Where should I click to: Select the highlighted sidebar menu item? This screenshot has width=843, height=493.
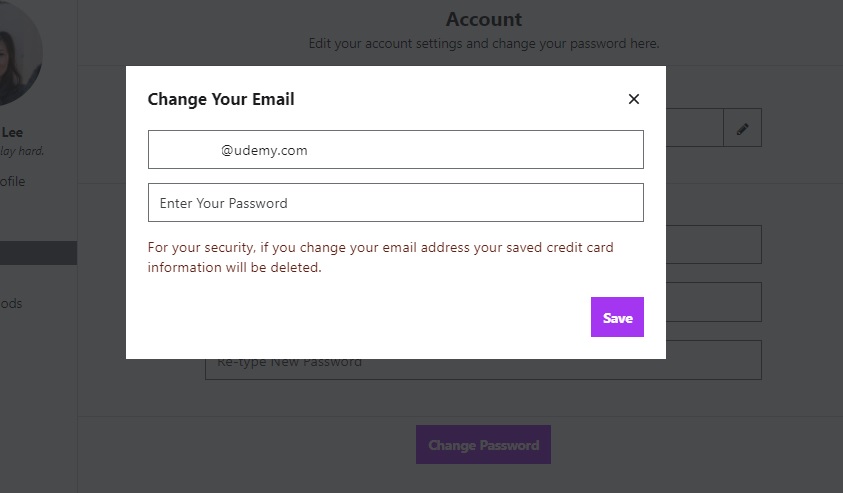click(x=38, y=253)
